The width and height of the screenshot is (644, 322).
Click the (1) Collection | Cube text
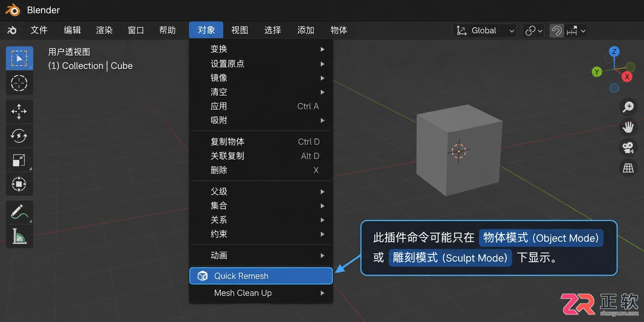coord(90,66)
